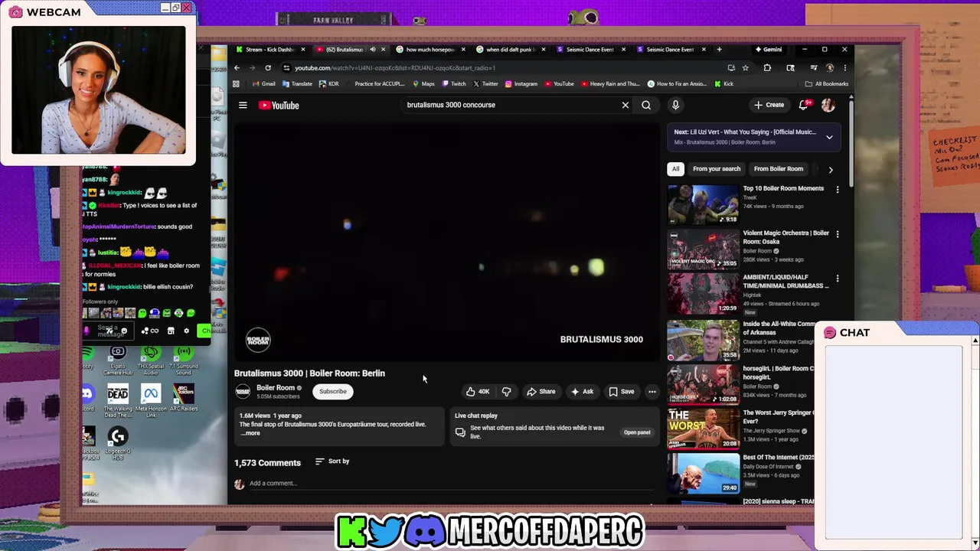Click the Boiler Room channel avatar
This screenshot has width=980, height=551.
click(243, 392)
